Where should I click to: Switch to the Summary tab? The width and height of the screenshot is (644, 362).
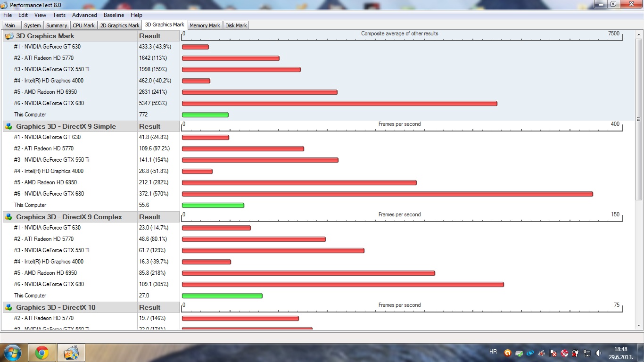(57, 25)
